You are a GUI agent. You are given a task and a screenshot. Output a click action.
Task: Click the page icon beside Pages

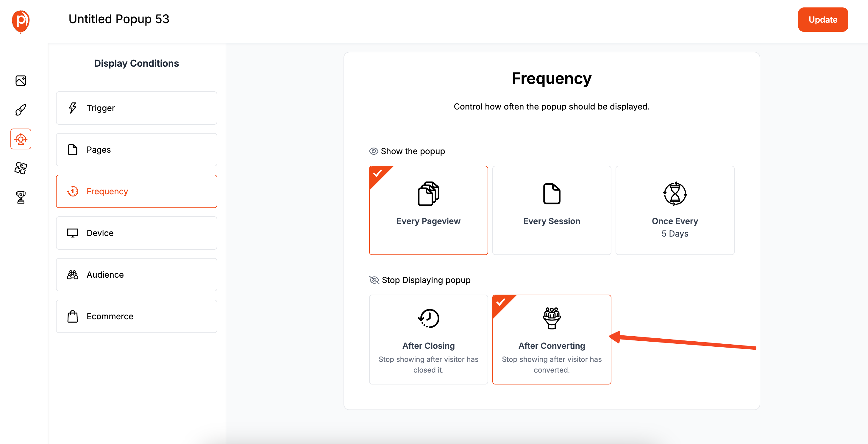(72, 150)
